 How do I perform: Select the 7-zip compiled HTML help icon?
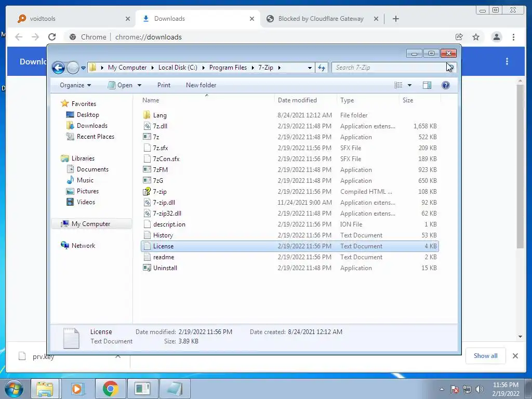[x=147, y=191]
